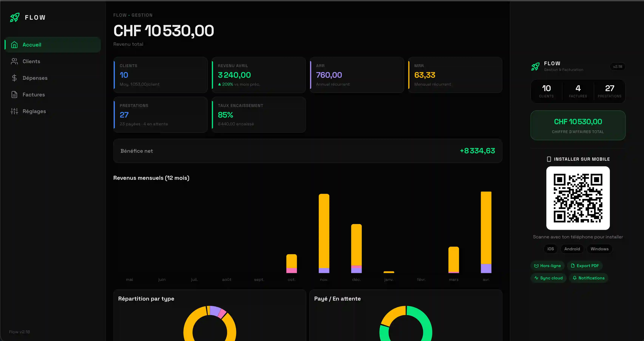Screen dimensions: 644x341
Task: Choose the Windows install option
Action: (599, 249)
